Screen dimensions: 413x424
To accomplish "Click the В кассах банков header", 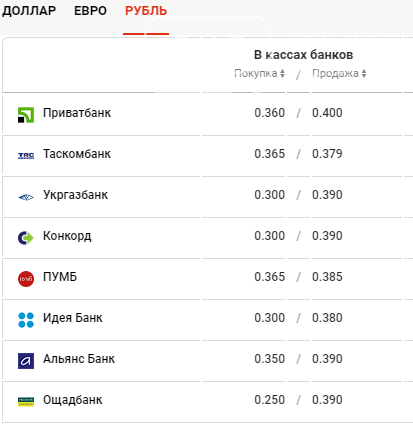I will tap(303, 55).
